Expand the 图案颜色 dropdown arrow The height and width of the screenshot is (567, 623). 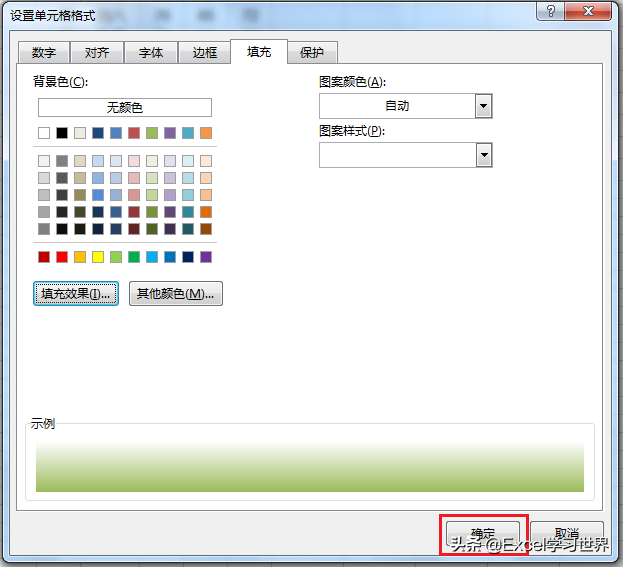pyautogui.click(x=484, y=106)
